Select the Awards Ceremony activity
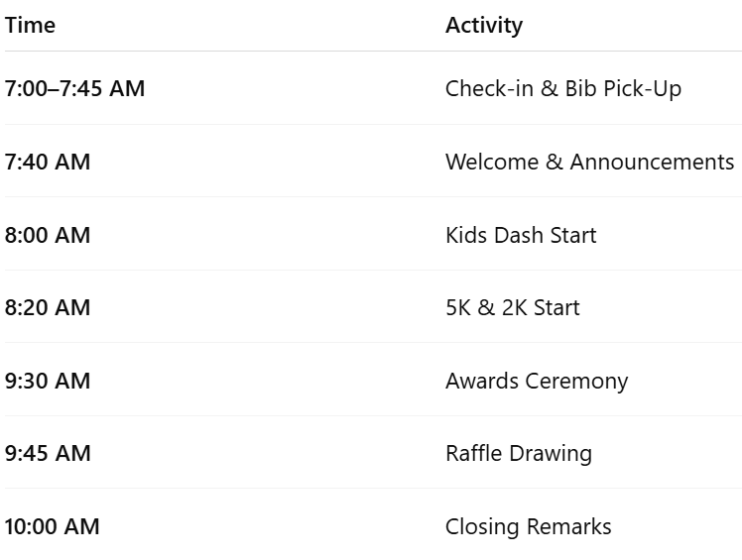 click(x=537, y=382)
